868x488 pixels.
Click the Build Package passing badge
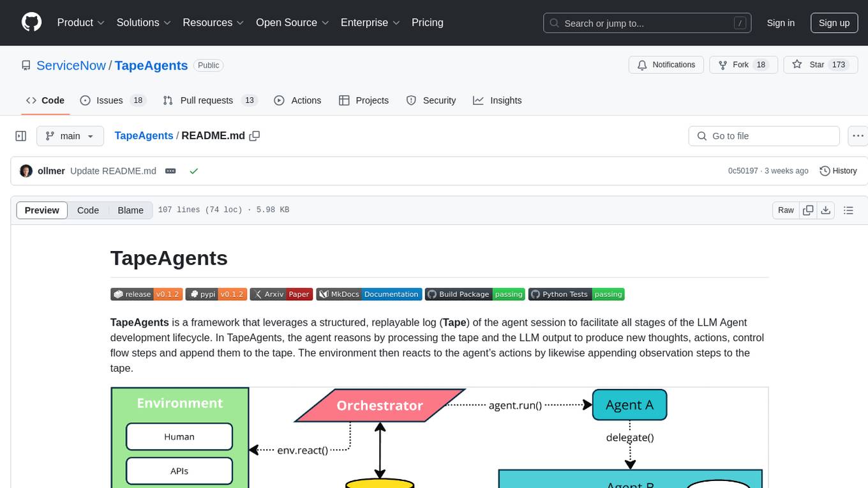click(x=475, y=294)
